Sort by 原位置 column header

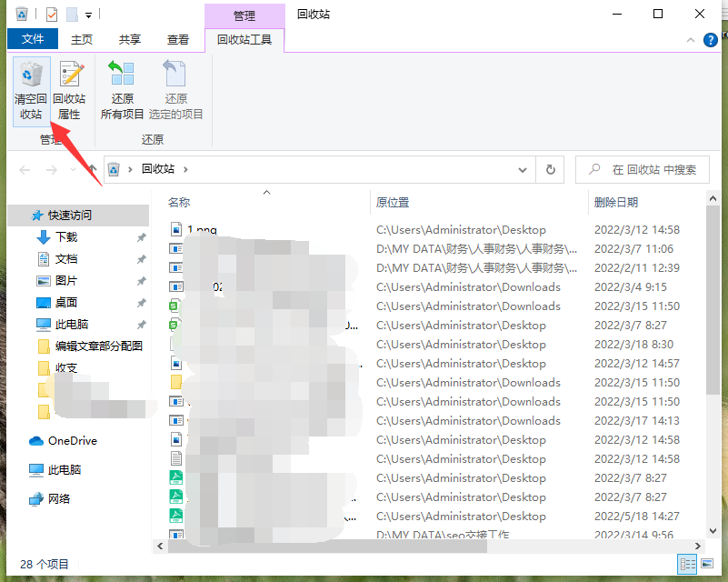coord(393,202)
